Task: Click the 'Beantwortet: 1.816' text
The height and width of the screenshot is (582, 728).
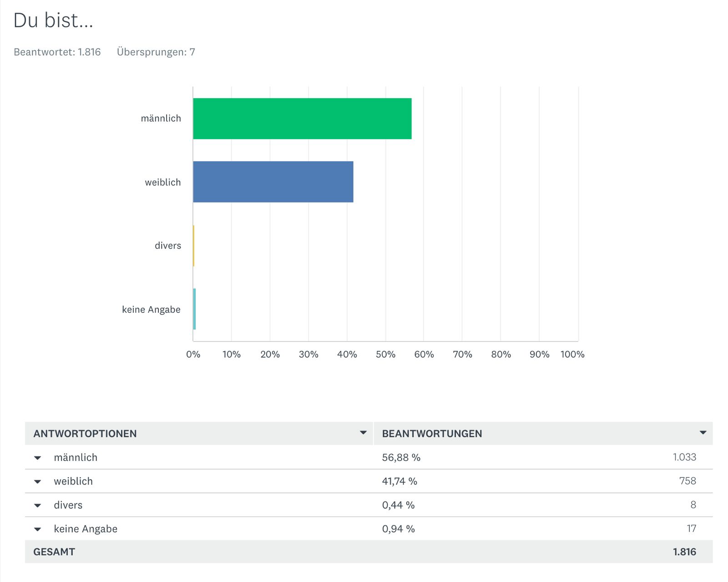Action: tap(57, 52)
